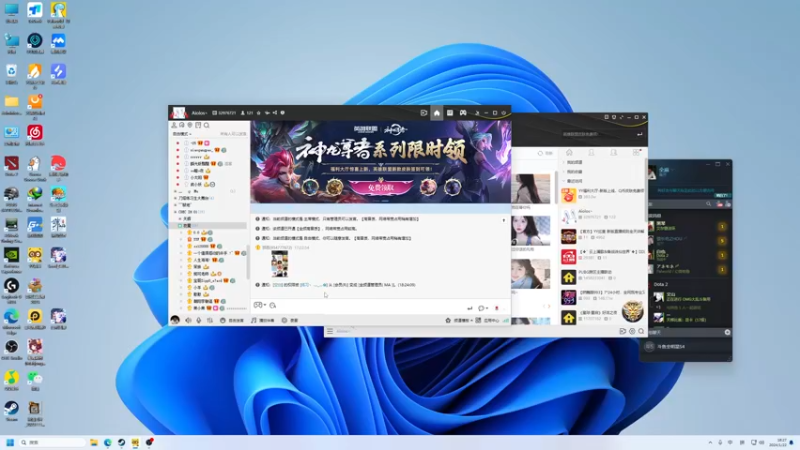Image resolution: width=800 pixels, height=450 pixels.
Task: Open the first streamer thumbnail in YY main
Action: click(531, 189)
